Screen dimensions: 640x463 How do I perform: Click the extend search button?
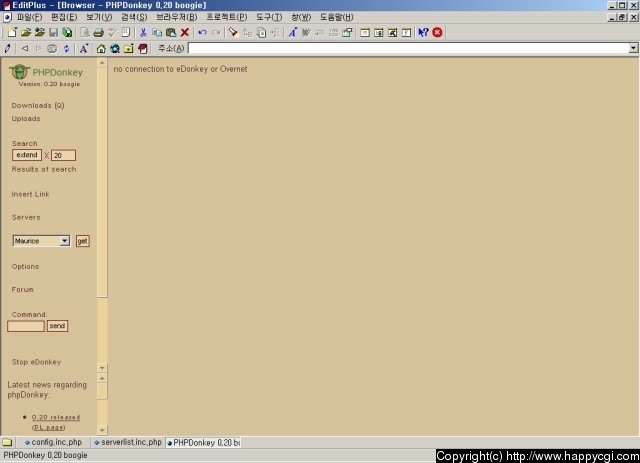[27, 155]
